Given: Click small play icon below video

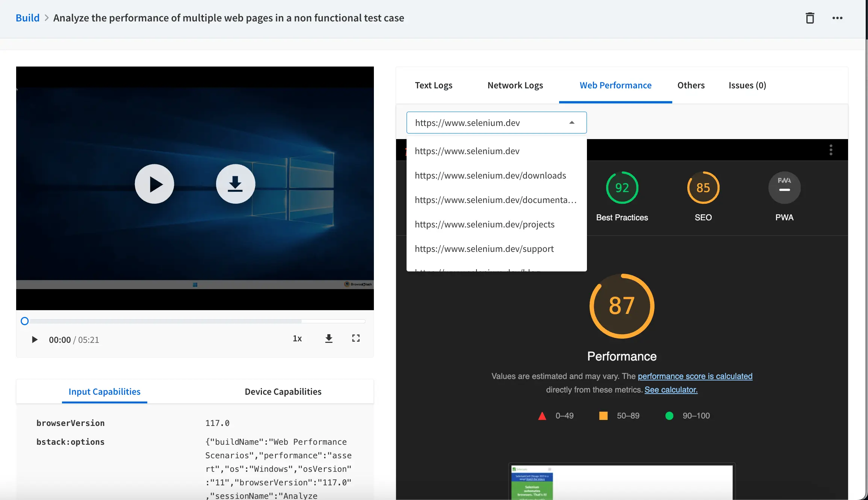Looking at the screenshot, I should tap(35, 339).
